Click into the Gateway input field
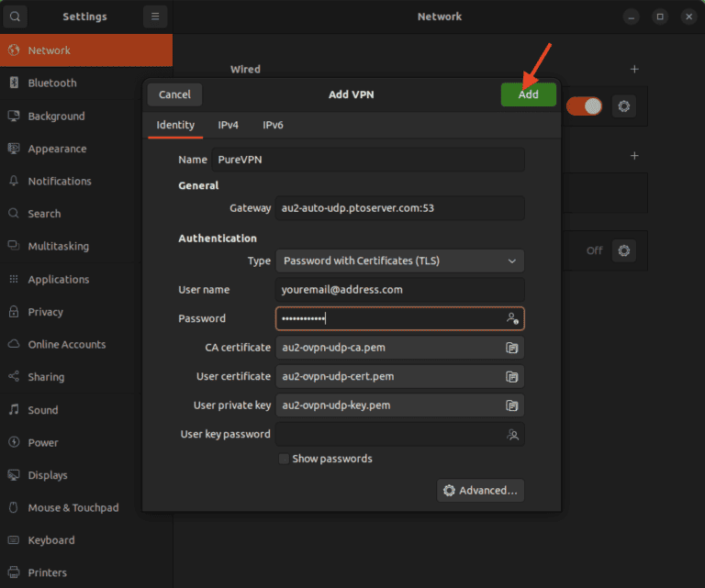The width and height of the screenshot is (705, 588). pos(399,208)
